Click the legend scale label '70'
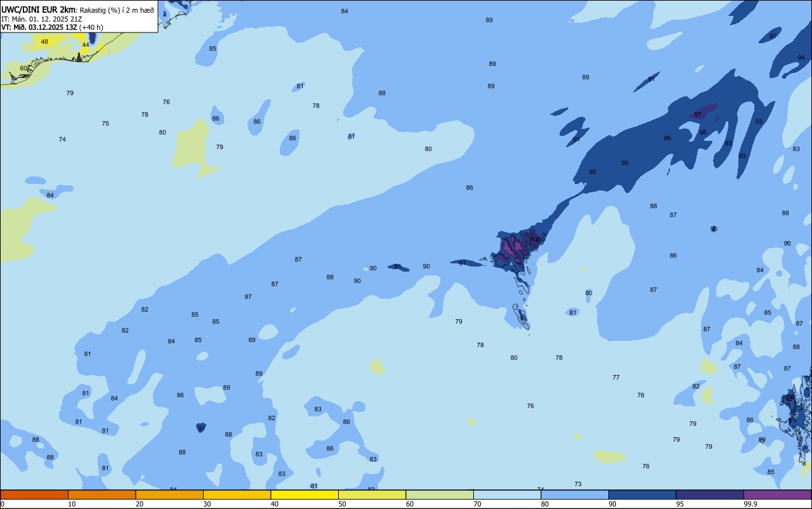The height and width of the screenshot is (509, 812). (477, 504)
